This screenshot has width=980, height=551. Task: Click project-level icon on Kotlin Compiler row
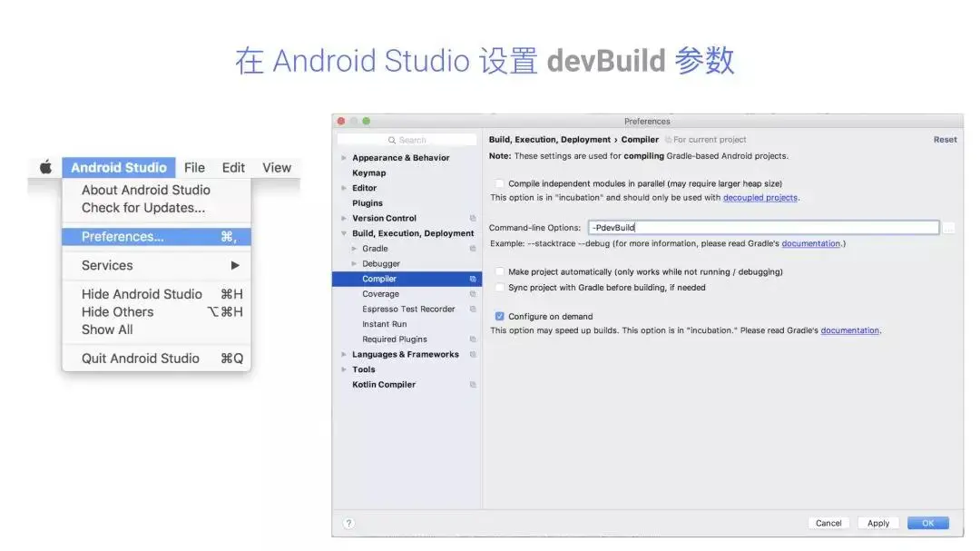click(473, 385)
